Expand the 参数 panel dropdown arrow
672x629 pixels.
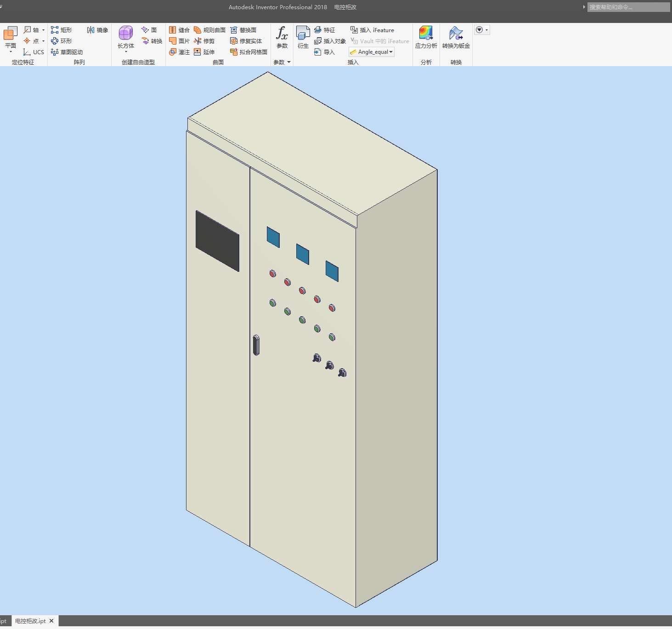pos(289,62)
